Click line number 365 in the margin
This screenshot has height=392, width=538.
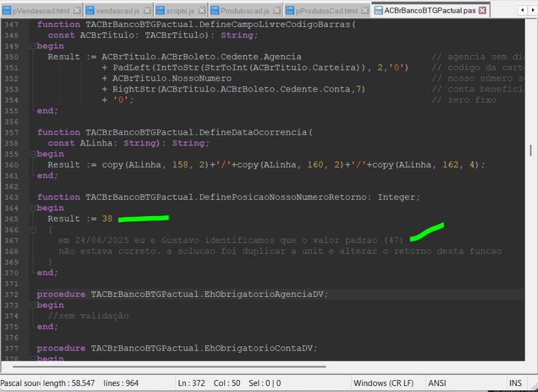tap(11, 218)
